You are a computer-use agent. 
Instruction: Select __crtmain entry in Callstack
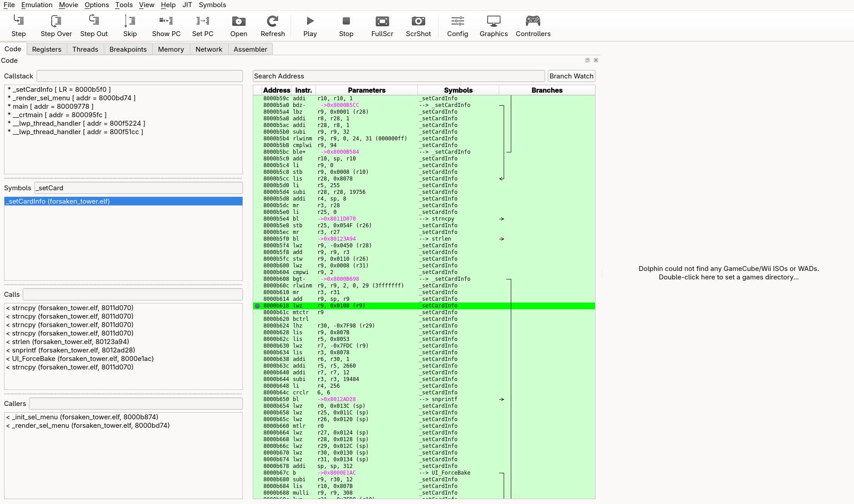tap(123, 115)
